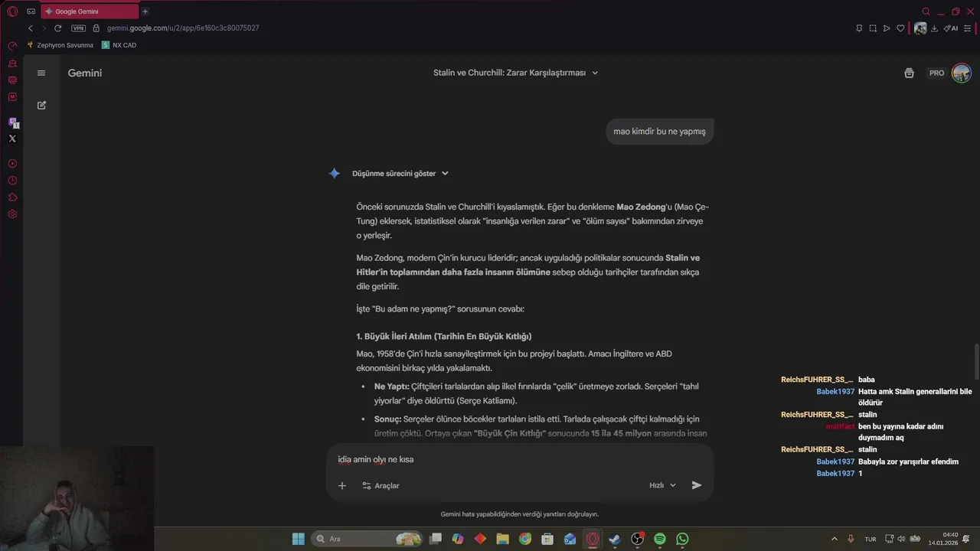Open the Araçlar tools menu

click(x=381, y=485)
